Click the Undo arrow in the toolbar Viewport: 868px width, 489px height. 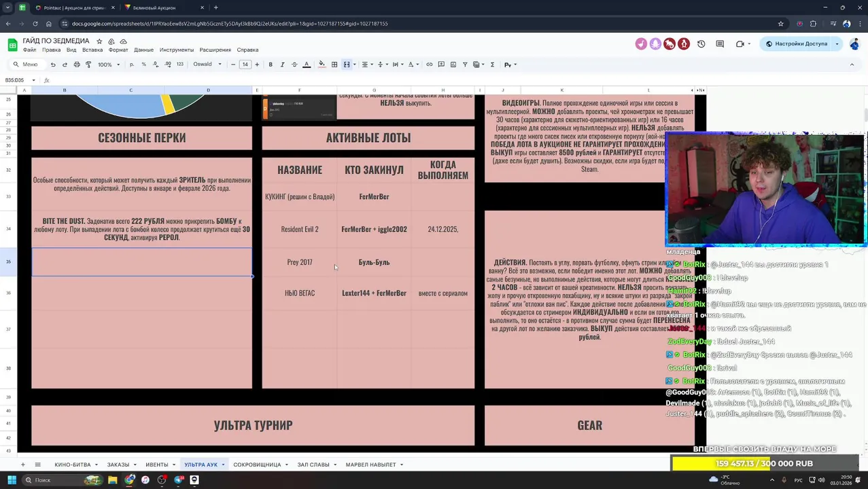click(52, 65)
